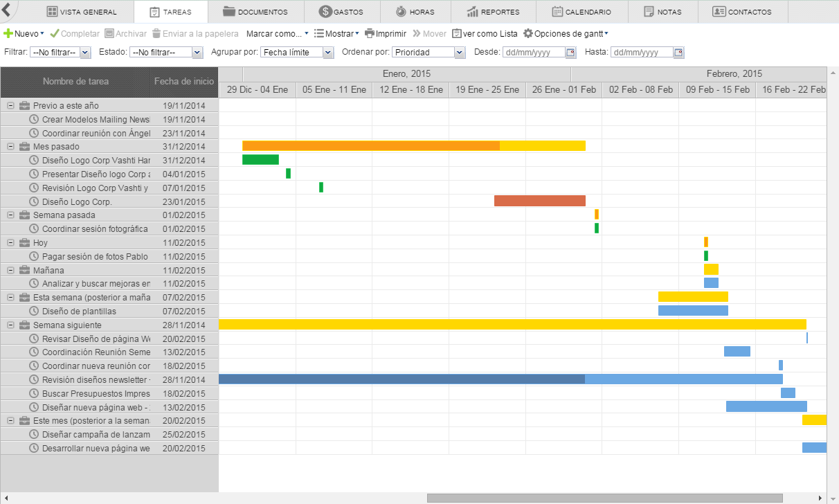Click the back arrow in top-left corner
Screen dimensions: 839x504
(x=6, y=10)
